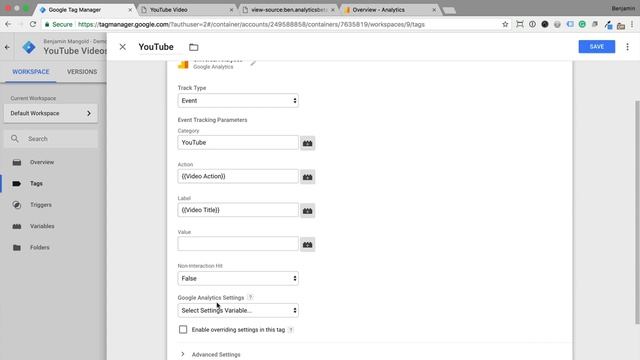Open Tags in the sidebar
640x360 pixels.
click(x=36, y=184)
